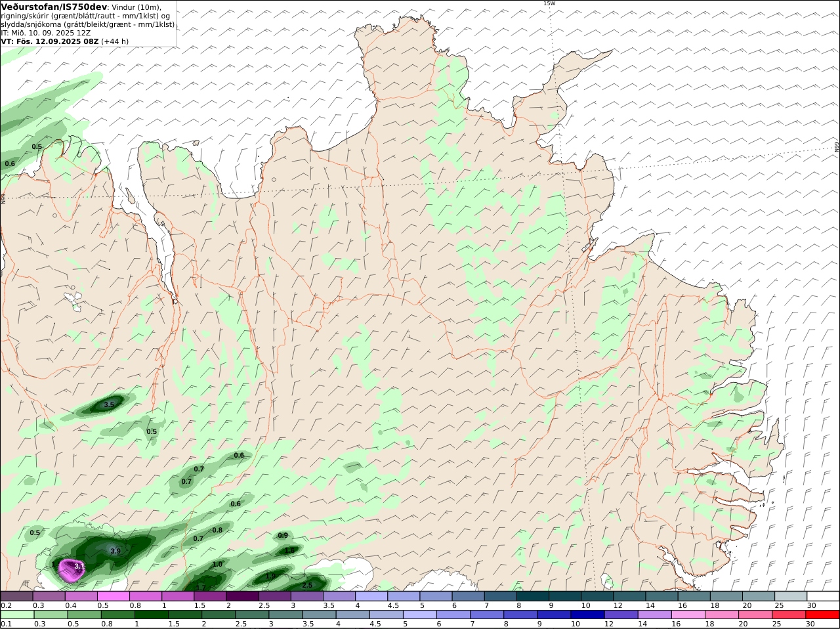Click the 'IT: Mið. 10. 09. 2025 12Z' line

tap(45, 33)
